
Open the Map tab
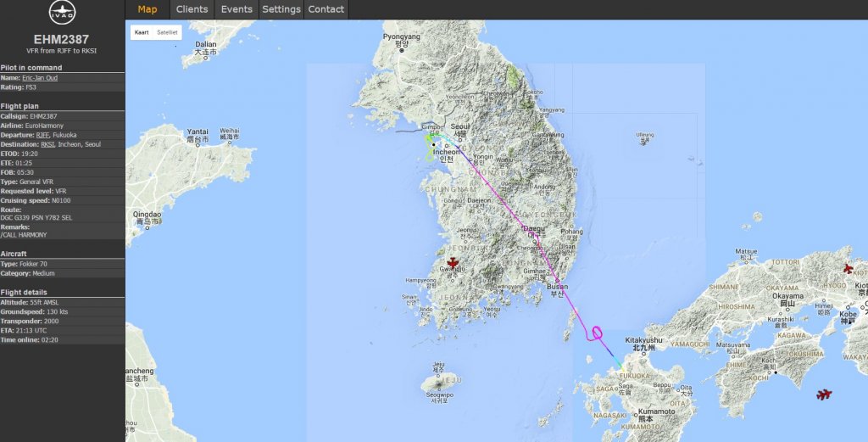(x=147, y=9)
